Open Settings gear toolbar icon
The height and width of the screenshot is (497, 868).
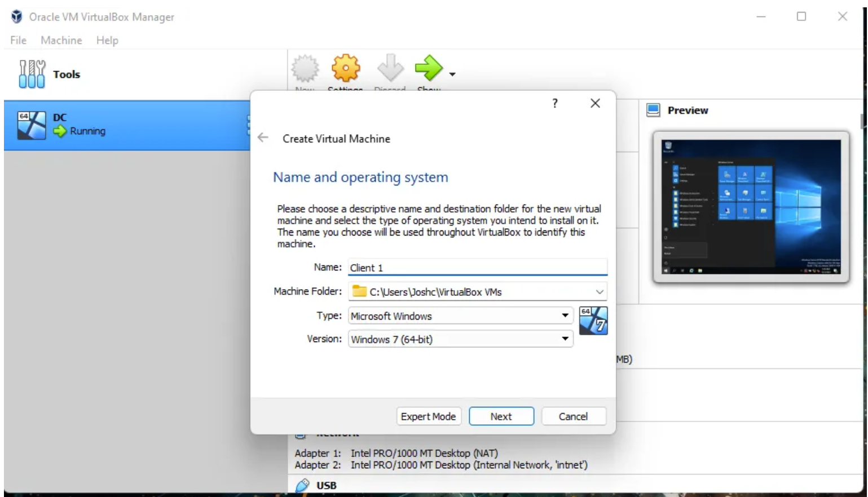346,68
